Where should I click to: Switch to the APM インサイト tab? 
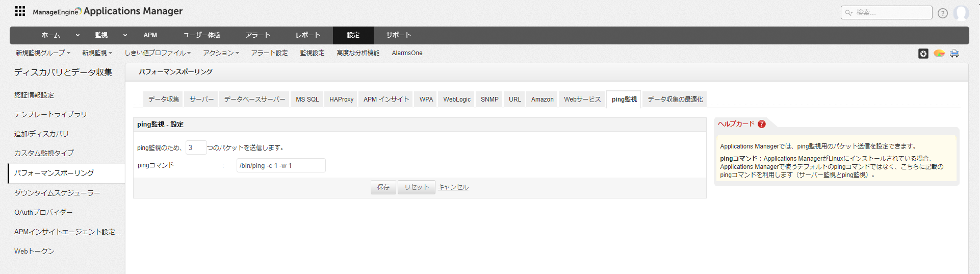(x=386, y=99)
